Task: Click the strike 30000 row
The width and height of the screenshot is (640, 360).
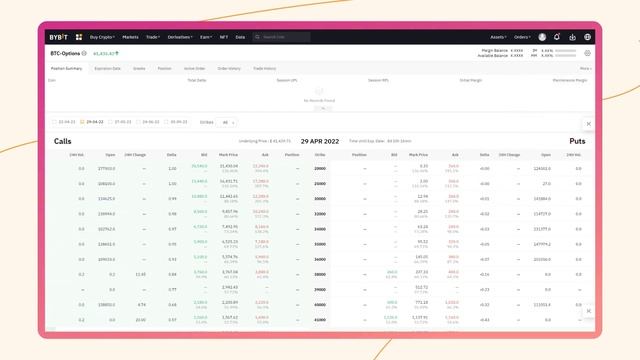Action: point(320,199)
